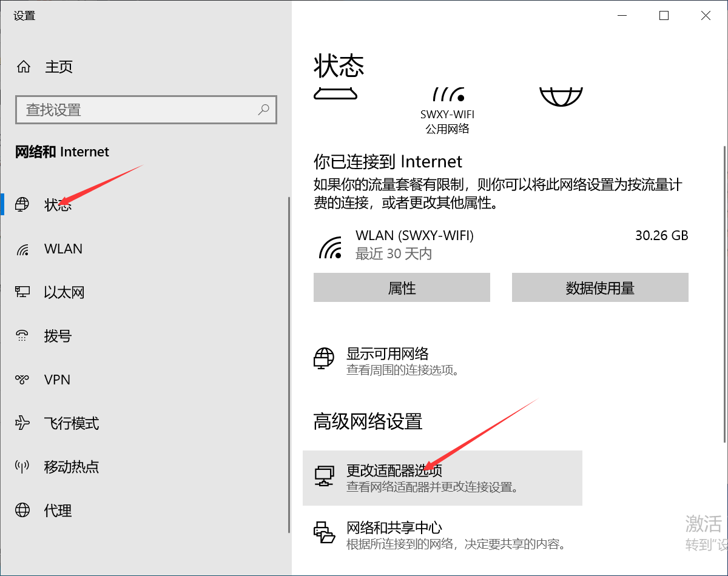Select the WLAN signal icon in the sidebar
This screenshot has height=576, width=728.
[x=22, y=249]
